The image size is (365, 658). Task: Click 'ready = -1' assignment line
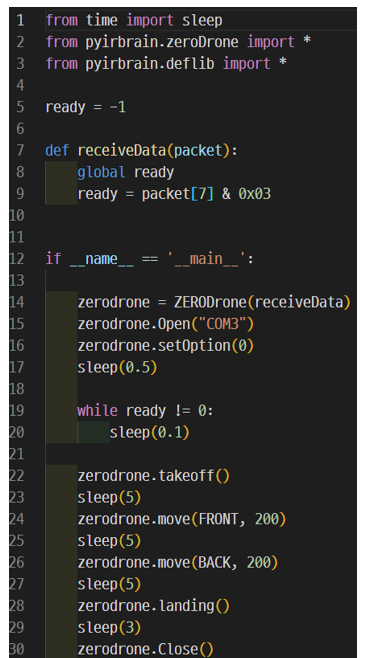tap(86, 107)
